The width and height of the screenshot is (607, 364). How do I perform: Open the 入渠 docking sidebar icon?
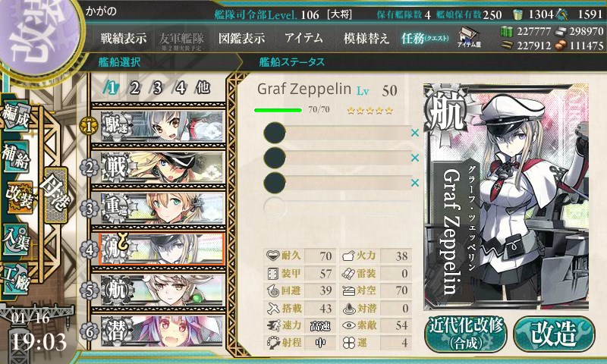tap(15, 239)
